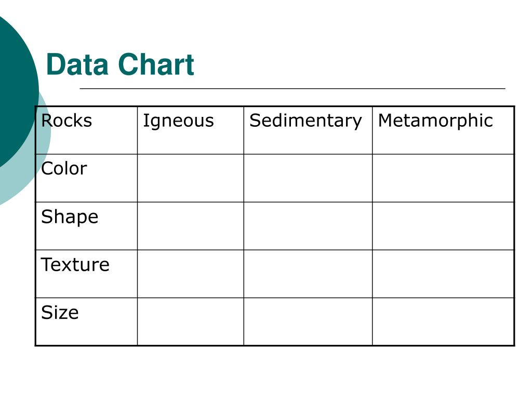The width and height of the screenshot is (532, 399).
Task: Select the Rocks header cell
Action: pyautogui.click(x=87, y=130)
